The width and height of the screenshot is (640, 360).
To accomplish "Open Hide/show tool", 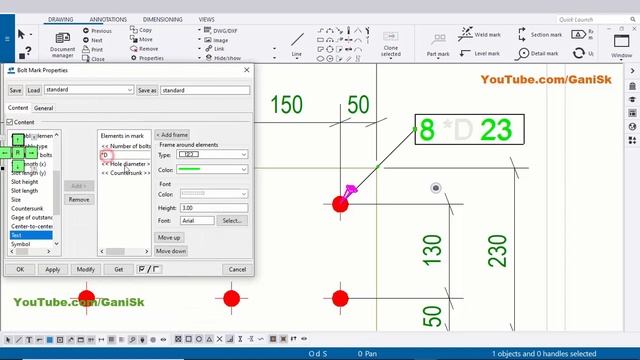I will pos(223,58).
